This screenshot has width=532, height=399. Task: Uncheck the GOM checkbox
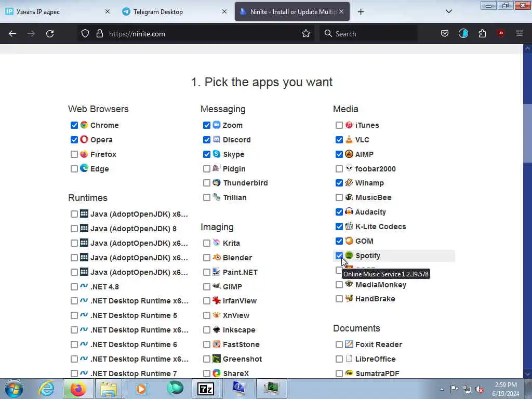coord(339,241)
